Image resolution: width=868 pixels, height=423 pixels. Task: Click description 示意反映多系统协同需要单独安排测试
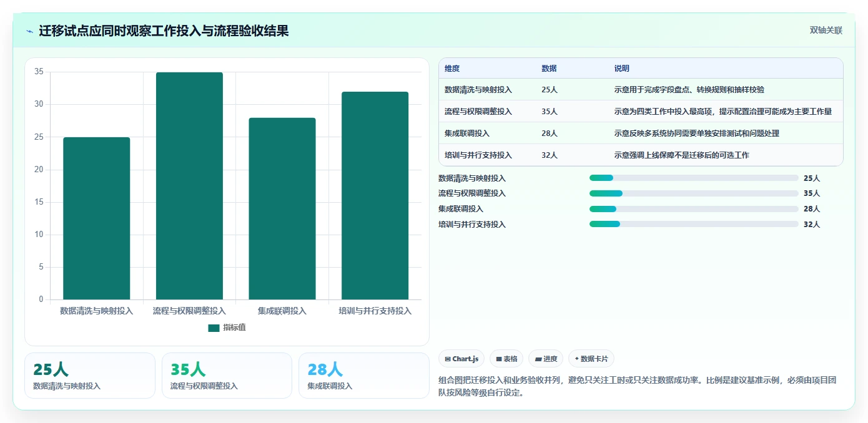tap(697, 134)
